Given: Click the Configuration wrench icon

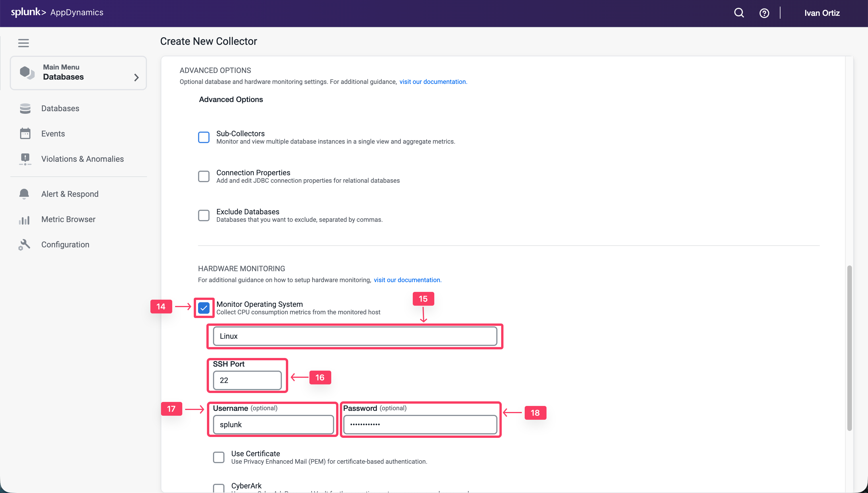Looking at the screenshot, I should (x=24, y=244).
